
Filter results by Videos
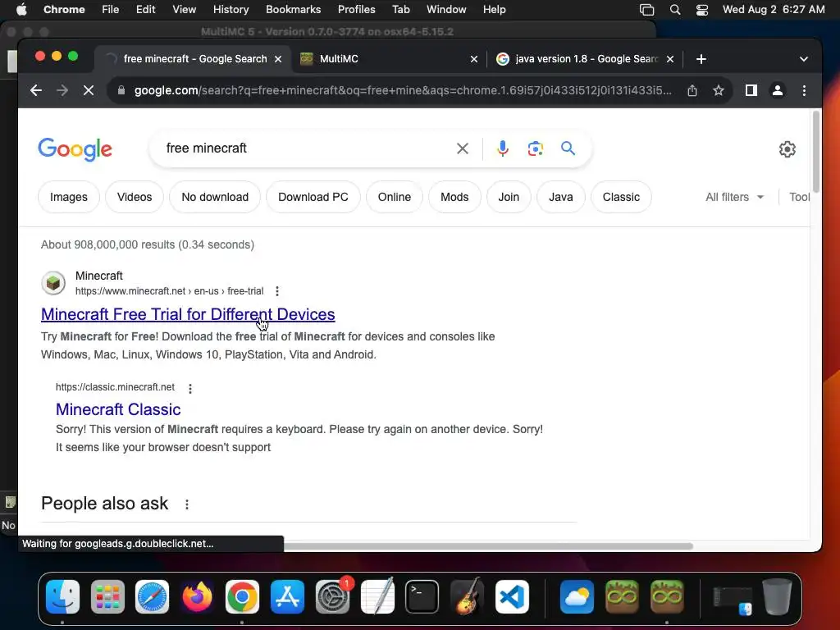(x=135, y=197)
